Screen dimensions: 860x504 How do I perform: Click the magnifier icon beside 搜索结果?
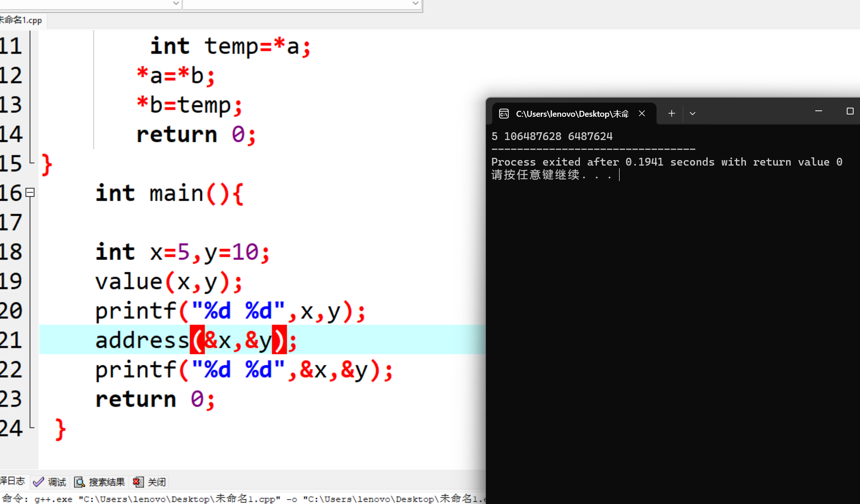point(79,482)
